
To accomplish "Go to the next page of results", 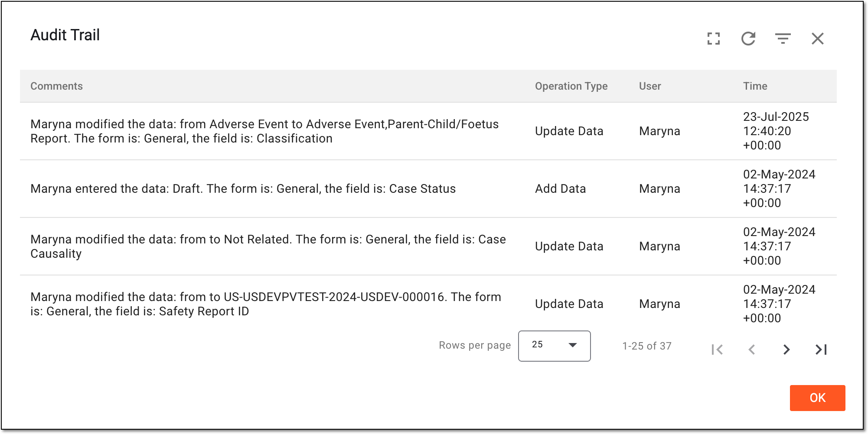I will pyautogui.click(x=786, y=350).
